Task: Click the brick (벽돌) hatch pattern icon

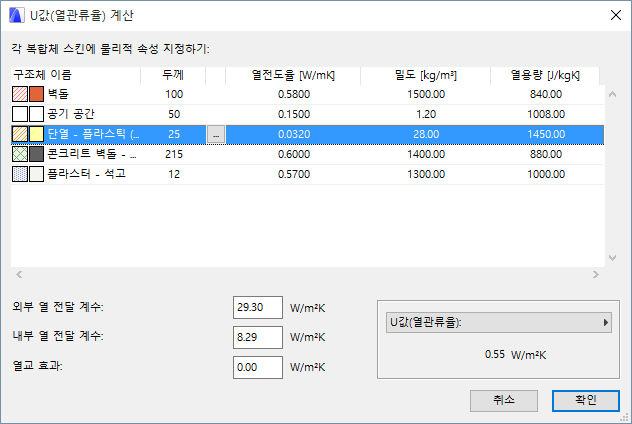Action: [x=20, y=93]
